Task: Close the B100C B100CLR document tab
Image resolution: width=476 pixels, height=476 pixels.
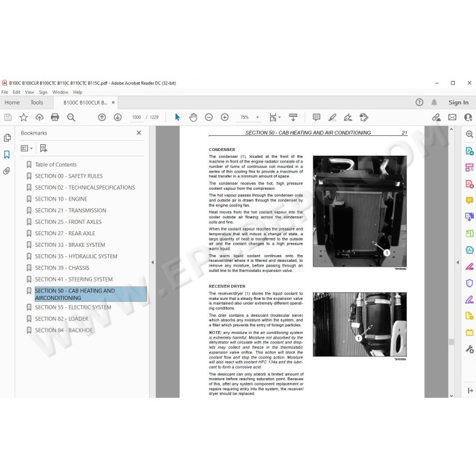Action: 114,103
